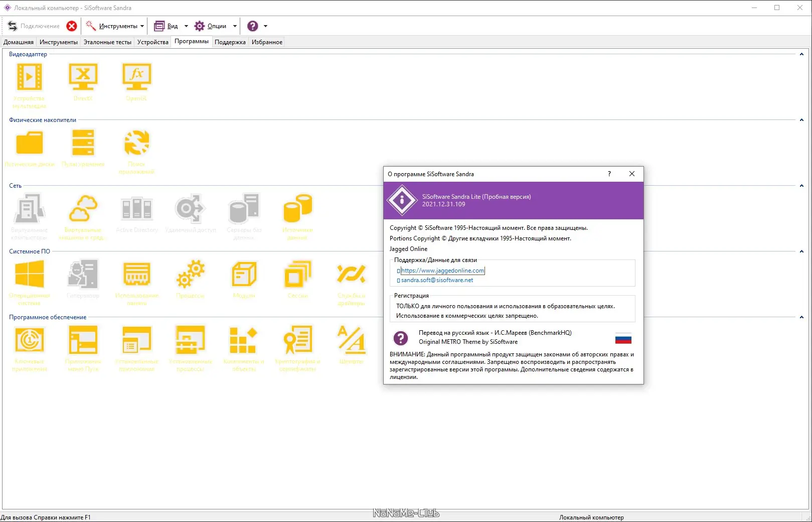
Task: Collapse the Программное обеспечение section
Action: pyautogui.click(x=801, y=317)
